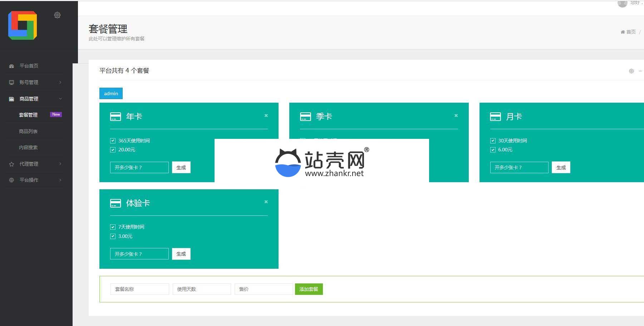Open the panel settings gear on the 套餐 widget

pyautogui.click(x=631, y=71)
